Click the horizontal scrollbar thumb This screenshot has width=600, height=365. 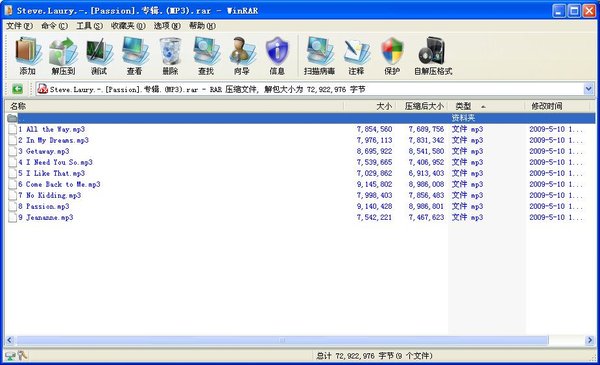pyautogui.click(x=282, y=340)
